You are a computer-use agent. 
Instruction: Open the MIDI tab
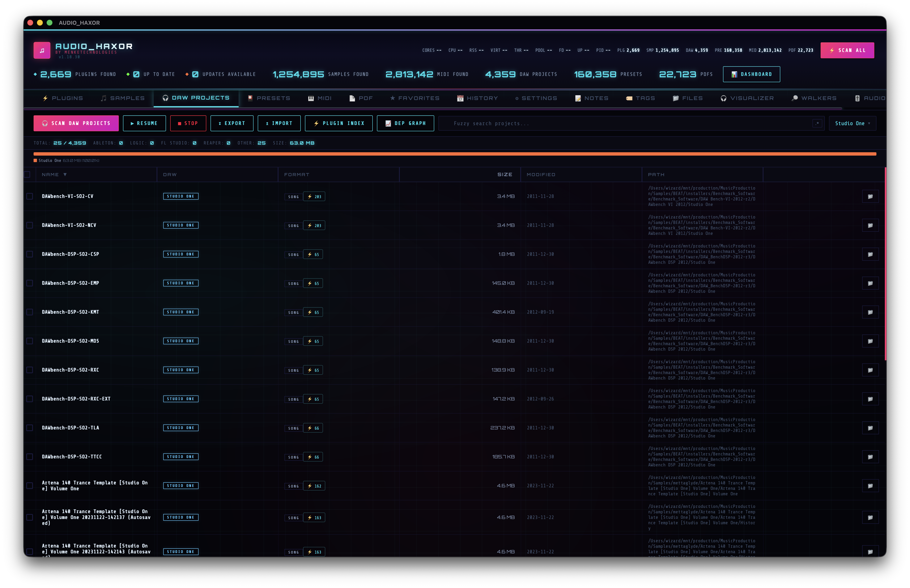(319, 98)
